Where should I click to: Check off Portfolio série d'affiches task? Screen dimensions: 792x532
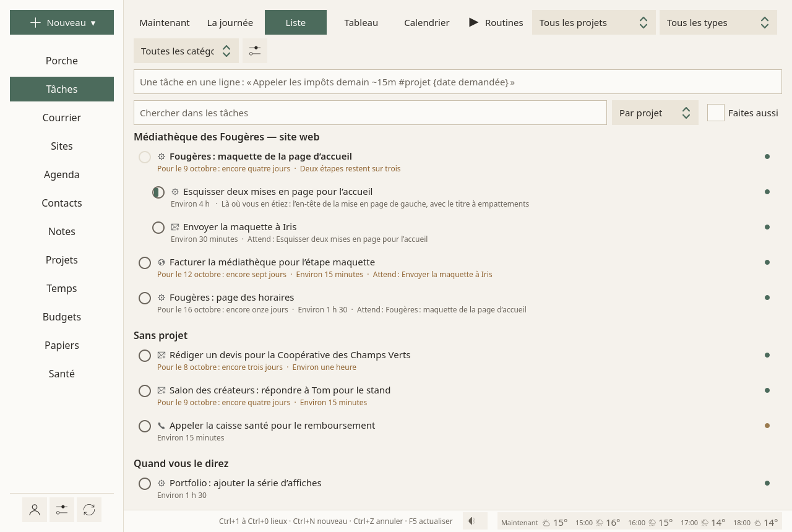point(145,484)
